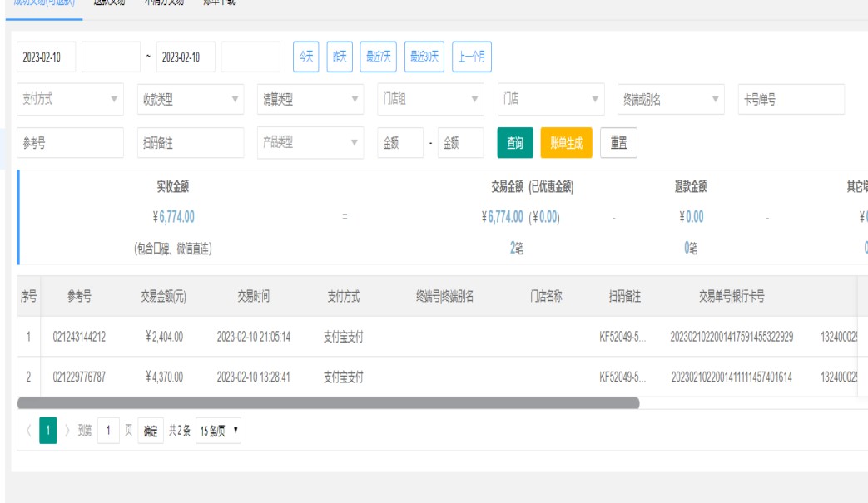Open the 门店组 dropdown
Image resolution: width=868 pixels, height=503 pixels.
(430, 99)
